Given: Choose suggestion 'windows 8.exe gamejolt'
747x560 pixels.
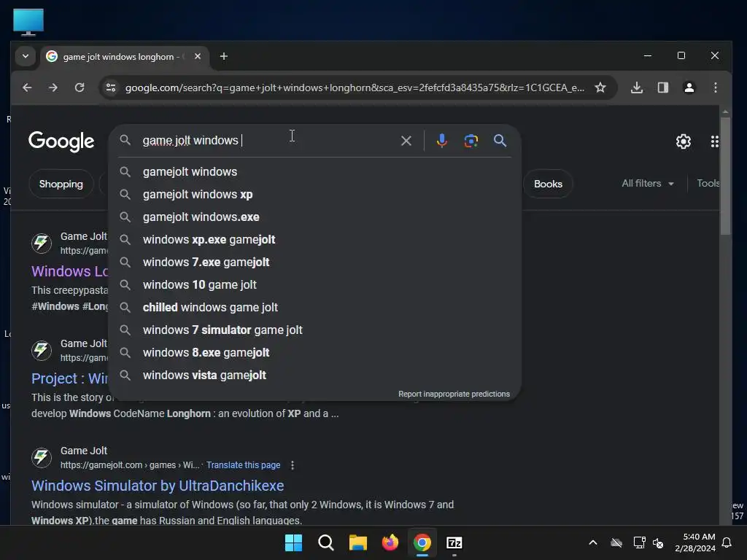Looking at the screenshot, I should pos(315,353).
